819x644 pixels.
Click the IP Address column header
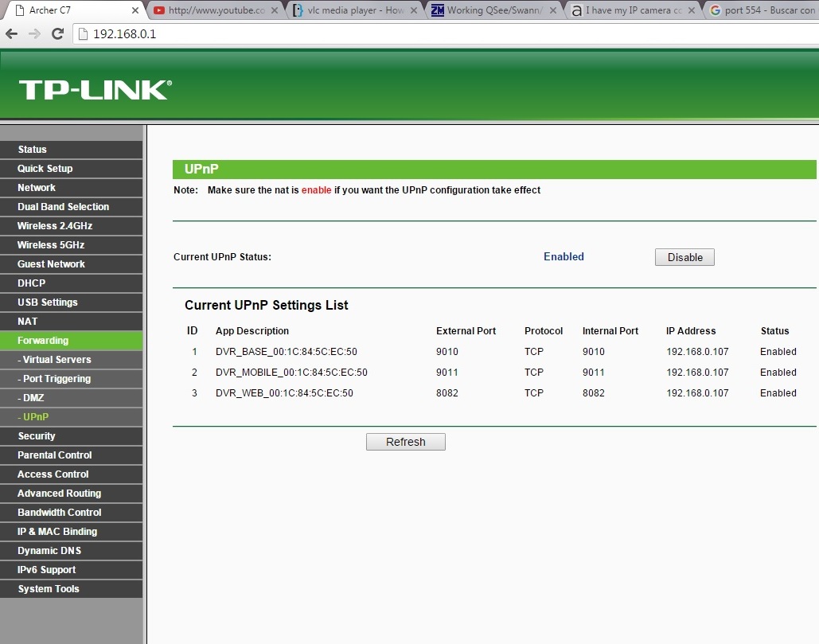(691, 331)
